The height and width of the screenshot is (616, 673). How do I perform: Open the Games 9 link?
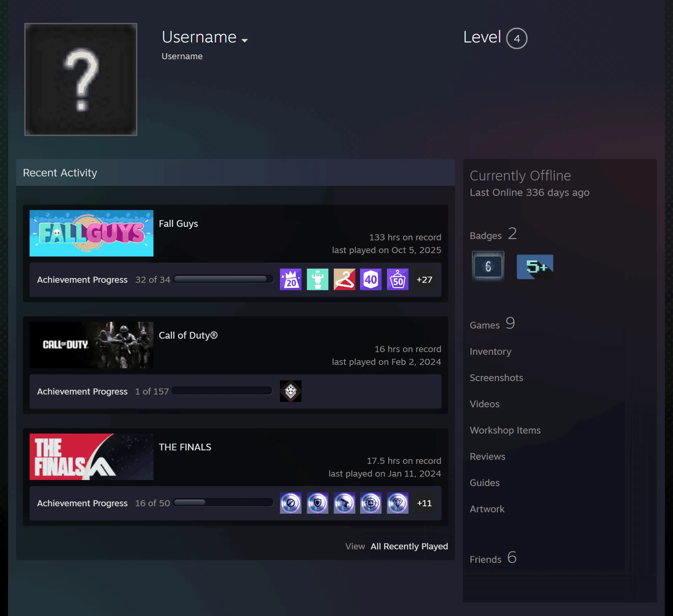[x=492, y=323]
